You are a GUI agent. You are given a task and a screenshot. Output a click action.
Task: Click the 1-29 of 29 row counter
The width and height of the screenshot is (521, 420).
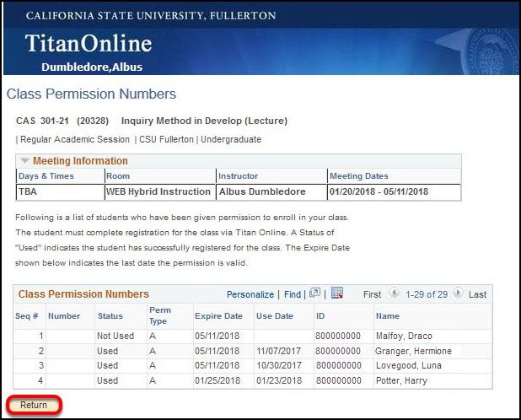point(427,294)
